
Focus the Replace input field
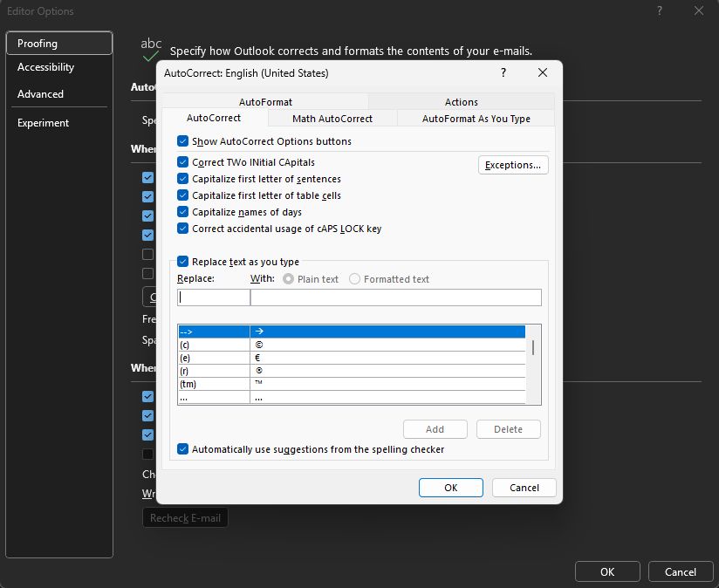[x=214, y=297]
